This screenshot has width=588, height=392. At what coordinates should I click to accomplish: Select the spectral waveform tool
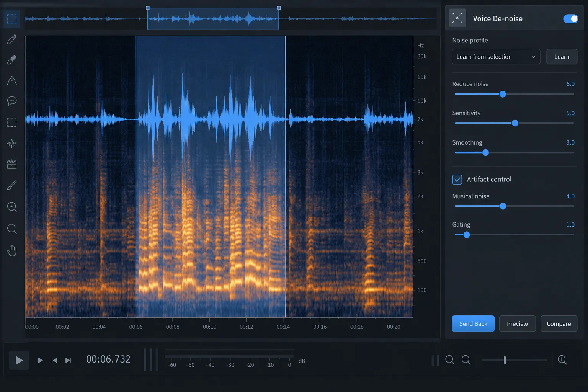[12, 143]
